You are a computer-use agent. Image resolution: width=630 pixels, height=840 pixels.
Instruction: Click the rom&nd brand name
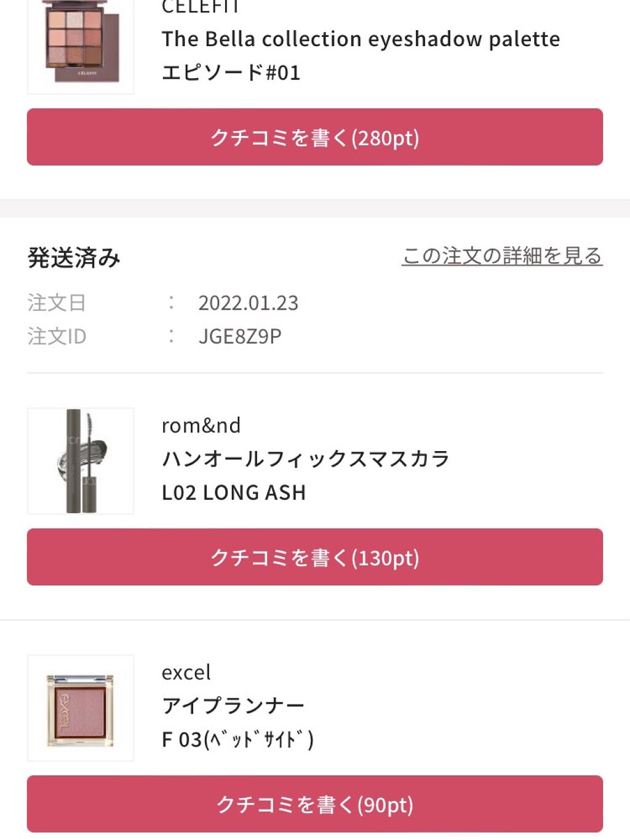click(201, 425)
